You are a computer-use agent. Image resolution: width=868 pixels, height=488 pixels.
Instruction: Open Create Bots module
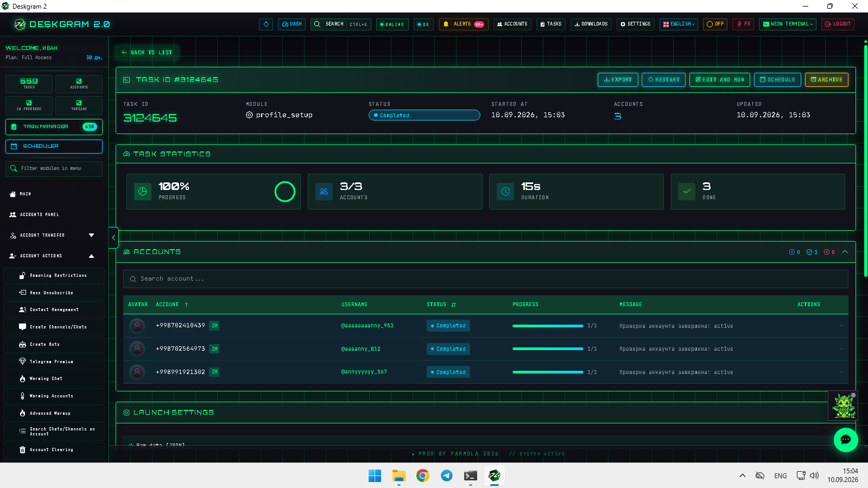pos(54,344)
